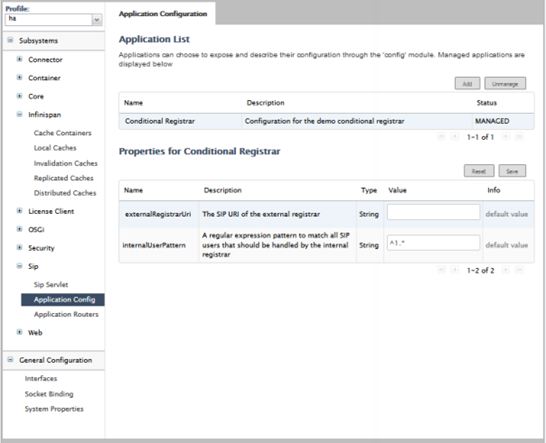Select Application Routers in Sip menu
Viewport: 546px width, 443px height.
66,314
